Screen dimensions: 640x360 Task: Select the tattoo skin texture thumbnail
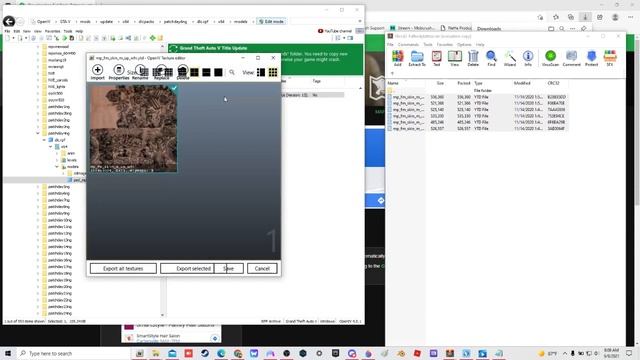tap(133, 128)
